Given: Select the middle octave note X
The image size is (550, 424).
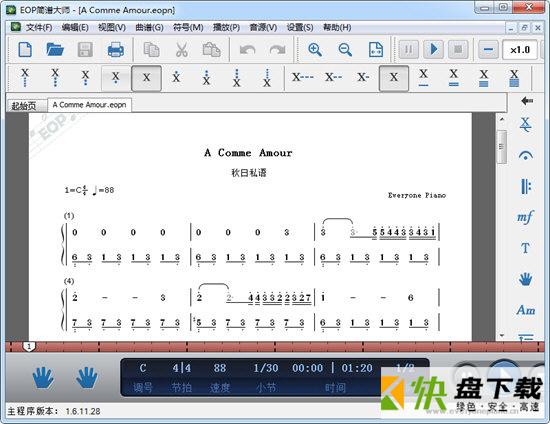Looking at the screenshot, I should tap(146, 78).
